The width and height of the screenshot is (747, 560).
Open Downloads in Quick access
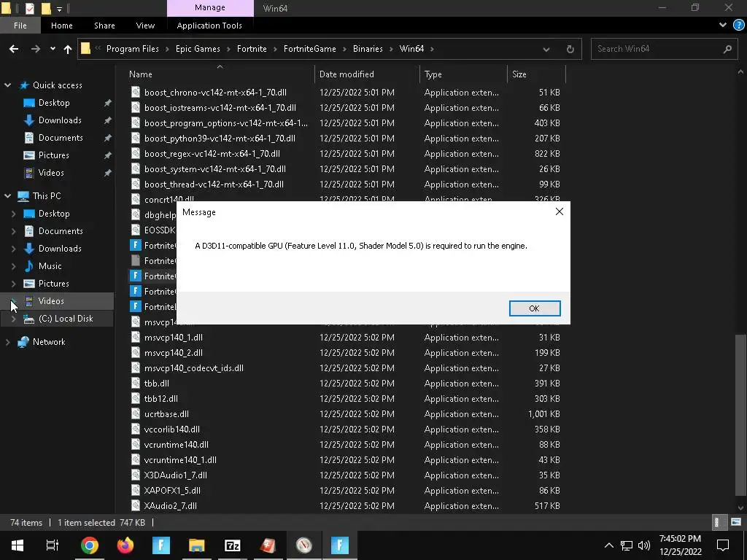coord(60,120)
